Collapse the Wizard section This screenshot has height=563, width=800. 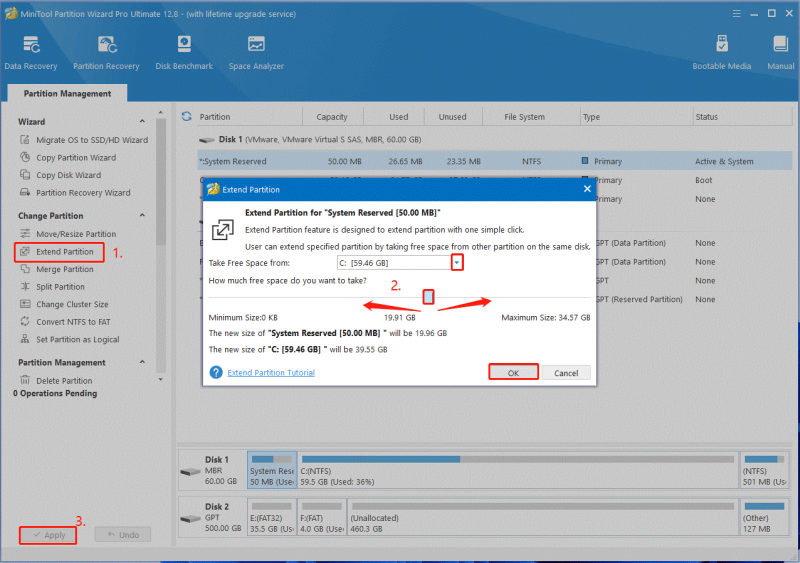click(x=142, y=121)
